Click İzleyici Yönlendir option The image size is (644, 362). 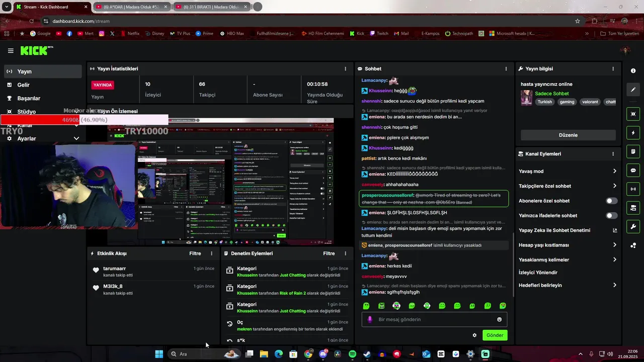point(538,273)
